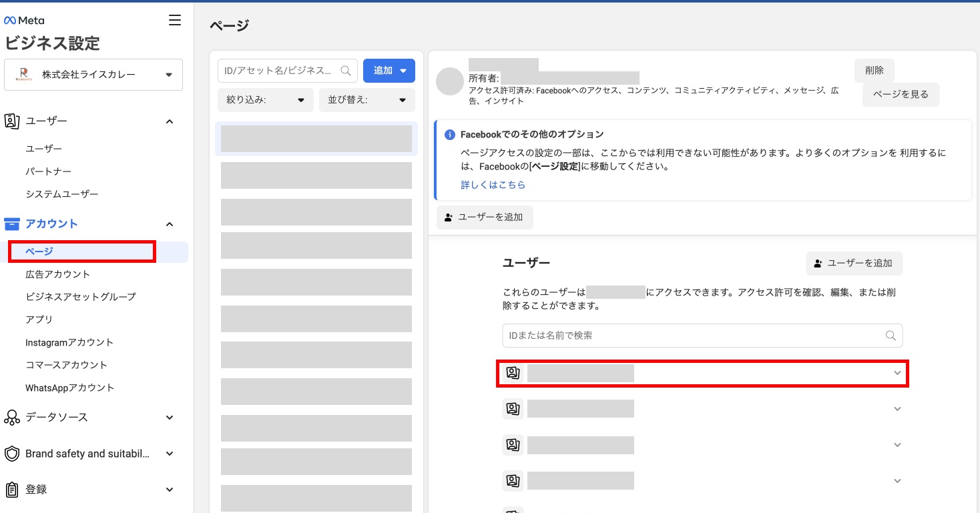Open アプリ in sidebar
The image size is (980, 513).
pos(39,320)
